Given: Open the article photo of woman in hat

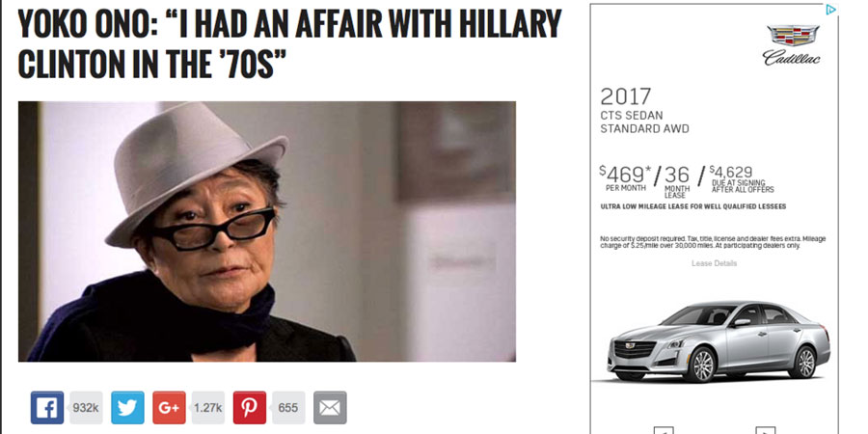Looking at the screenshot, I should (267, 231).
